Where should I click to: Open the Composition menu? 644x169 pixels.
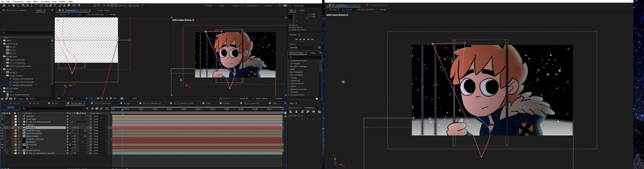(x=18, y=2)
